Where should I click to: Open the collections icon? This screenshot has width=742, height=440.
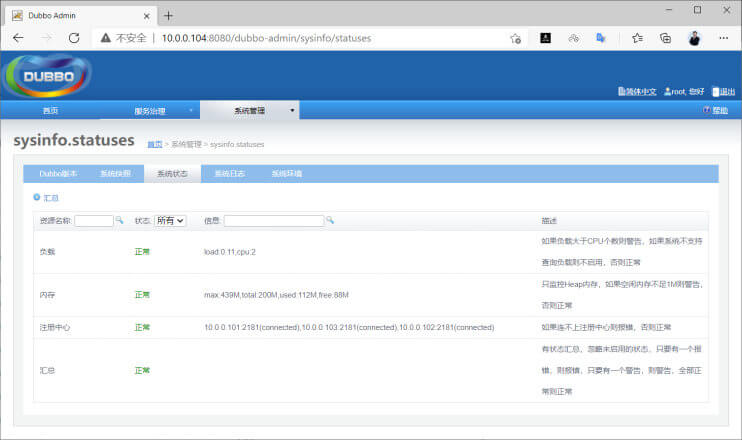665,38
